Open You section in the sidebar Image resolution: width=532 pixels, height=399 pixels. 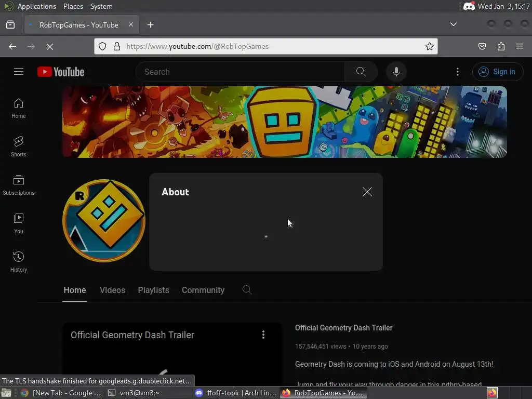pos(19,223)
